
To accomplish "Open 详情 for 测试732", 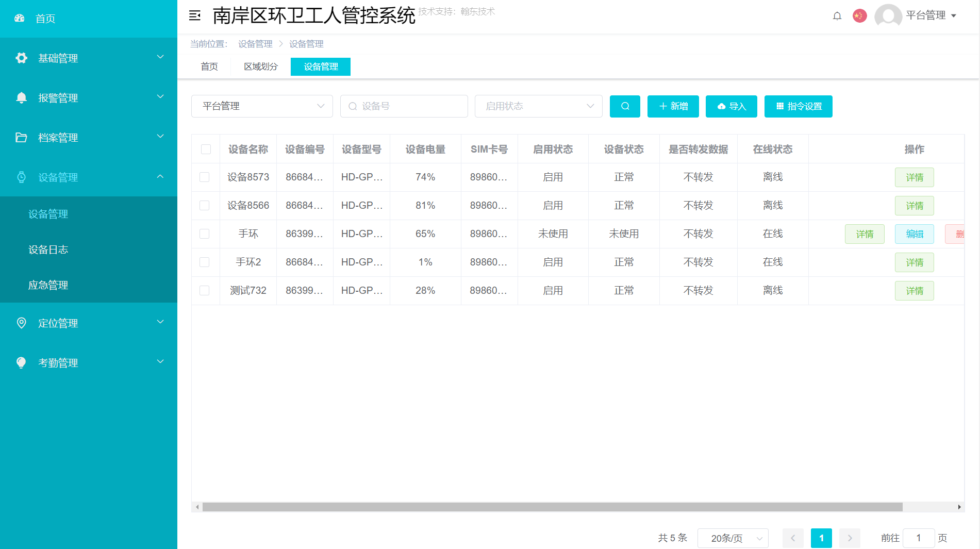I will click(915, 291).
